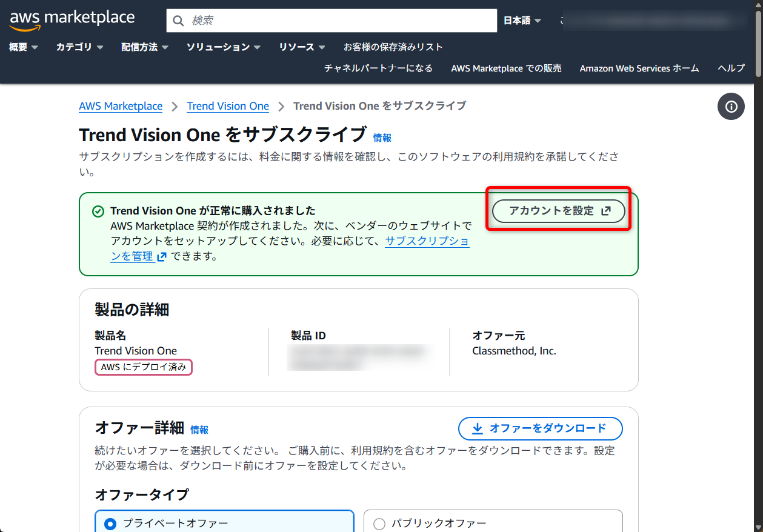Expand the 配信方法 menu
This screenshot has height=532, width=763.
(145, 47)
